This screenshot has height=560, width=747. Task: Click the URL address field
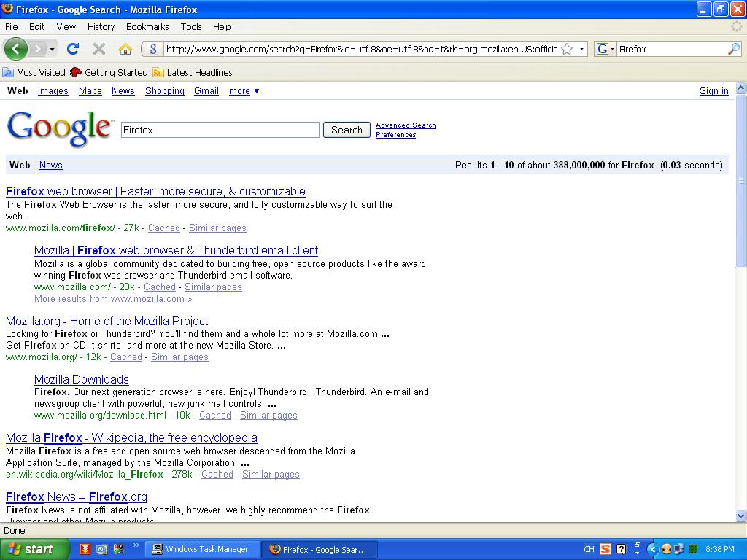tap(362, 49)
